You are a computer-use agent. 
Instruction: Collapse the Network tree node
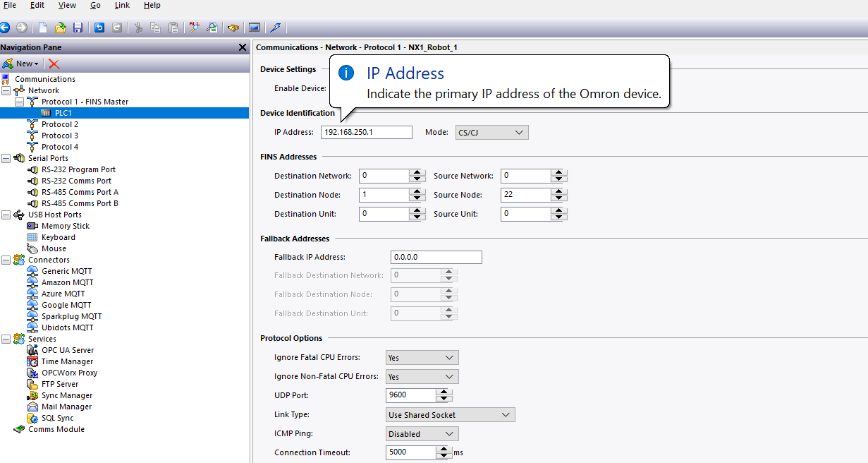point(6,90)
